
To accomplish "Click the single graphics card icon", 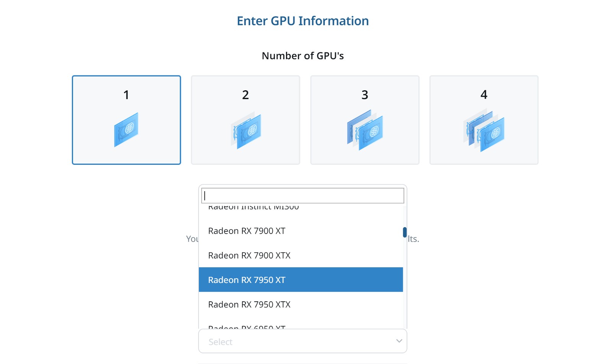I will pyautogui.click(x=126, y=130).
